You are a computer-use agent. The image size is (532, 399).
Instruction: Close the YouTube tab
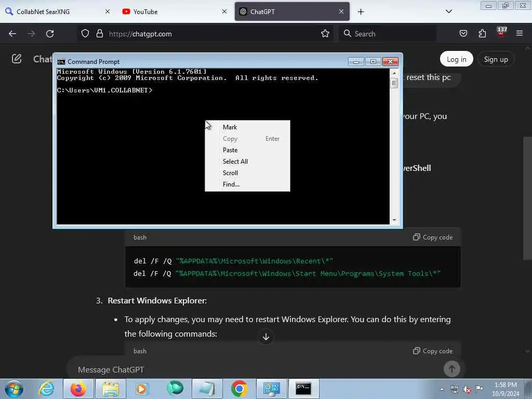pos(224,11)
